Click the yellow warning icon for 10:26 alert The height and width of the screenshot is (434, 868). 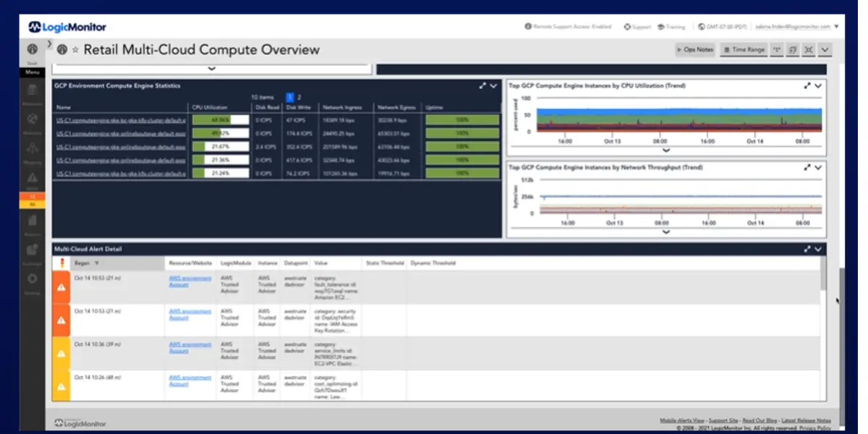[x=61, y=386]
